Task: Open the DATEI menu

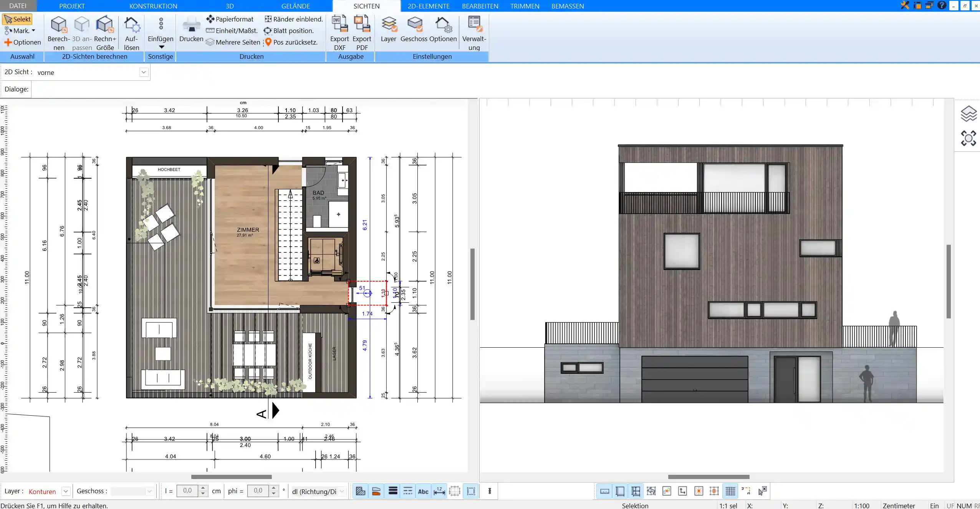Action: (x=18, y=6)
